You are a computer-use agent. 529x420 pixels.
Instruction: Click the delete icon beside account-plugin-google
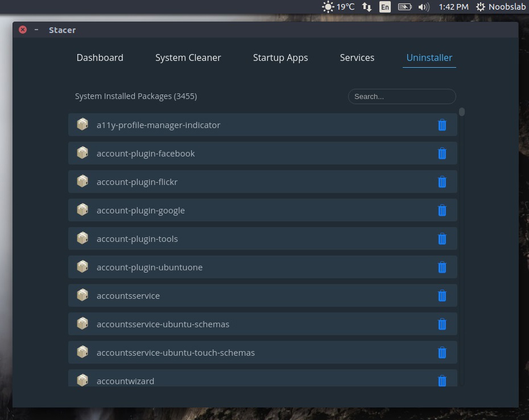pos(442,210)
